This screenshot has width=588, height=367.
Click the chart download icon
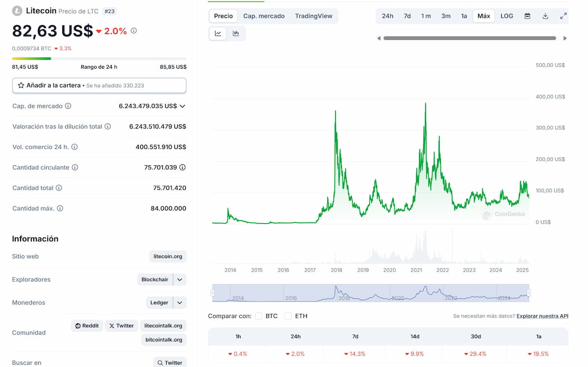[545, 16]
